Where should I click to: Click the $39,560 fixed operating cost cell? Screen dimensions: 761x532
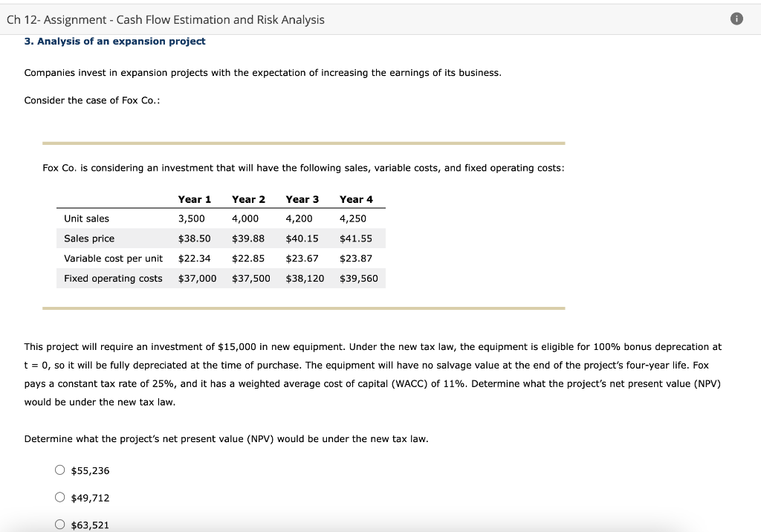360,278
